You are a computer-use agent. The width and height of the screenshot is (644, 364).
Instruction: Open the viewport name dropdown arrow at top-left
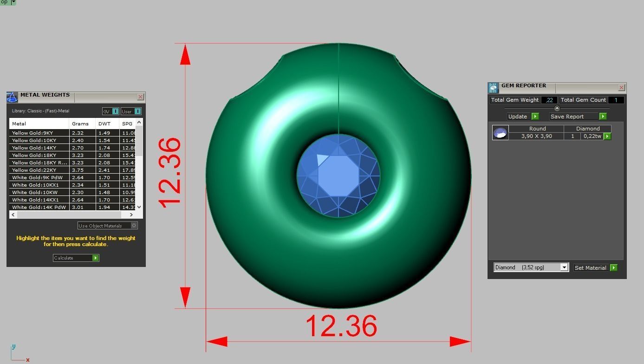pyautogui.click(x=13, y=2)
